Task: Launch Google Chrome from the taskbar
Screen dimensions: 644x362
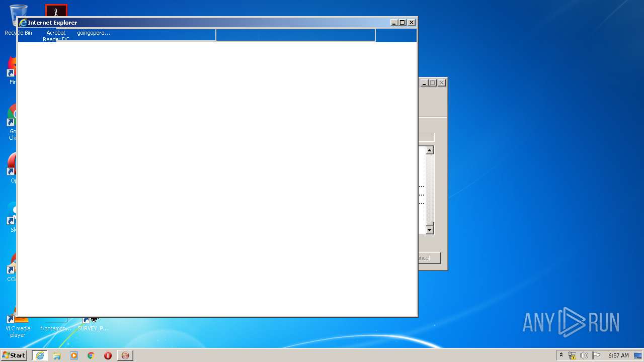Action: pos(91,355)
